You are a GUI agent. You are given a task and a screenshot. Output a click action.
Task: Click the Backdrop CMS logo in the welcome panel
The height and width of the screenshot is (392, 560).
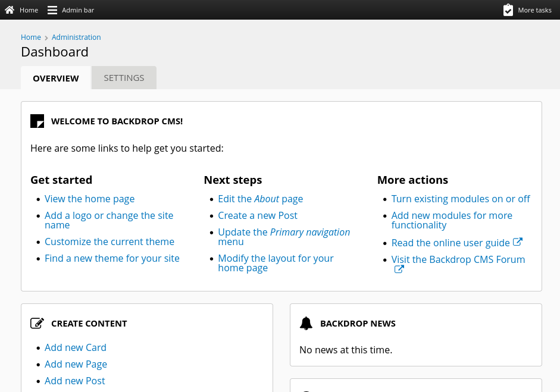(x=37, y=121)
